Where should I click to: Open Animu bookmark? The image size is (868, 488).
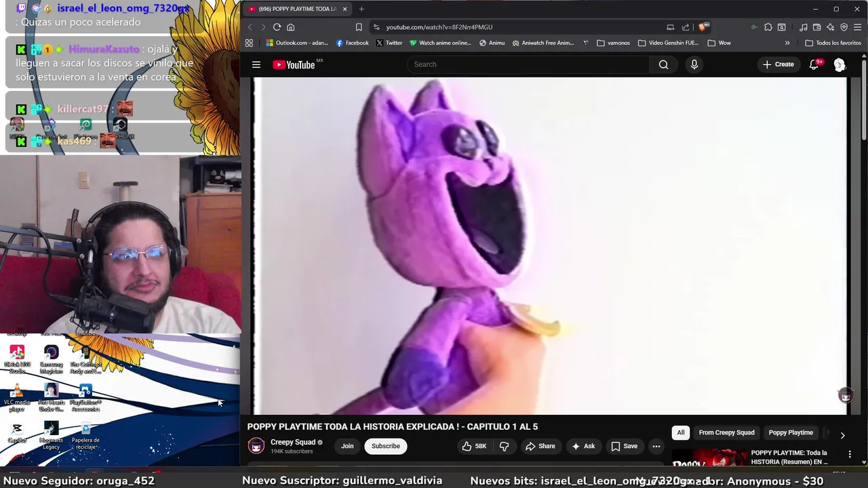[x=492, y=43]
